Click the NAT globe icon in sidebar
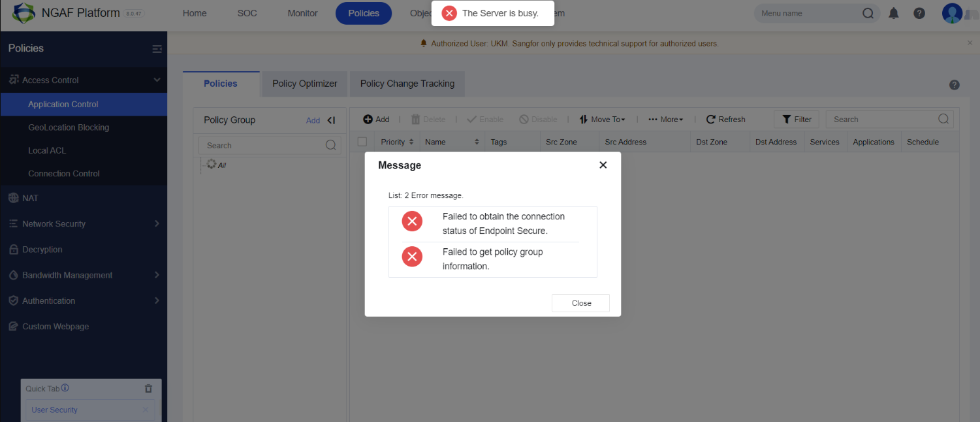 (14, 198)
